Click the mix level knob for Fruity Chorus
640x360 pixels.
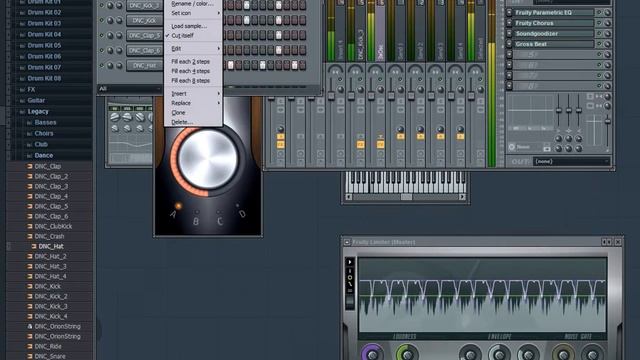tap(607, 23)
